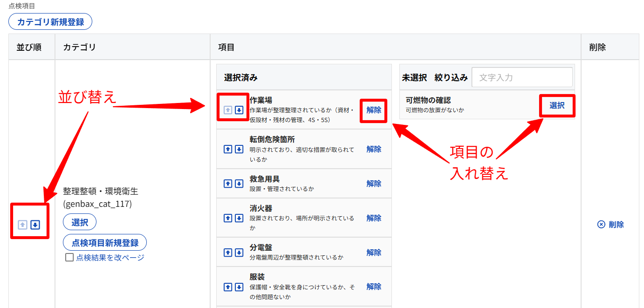The image size is (644, 308).
Task: Delete the category with 削除 button
Action: pyautogui.click(x=610, y=225)
